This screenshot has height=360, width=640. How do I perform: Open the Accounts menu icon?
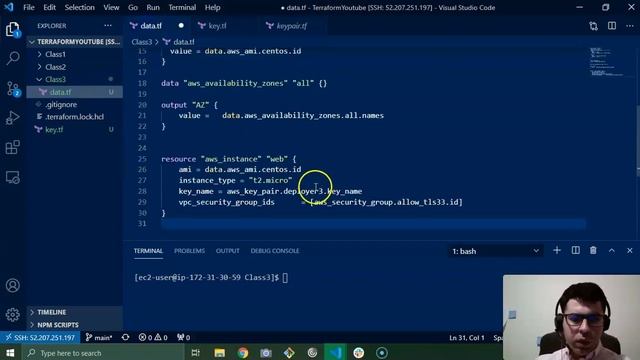click(x=13, y=285)
